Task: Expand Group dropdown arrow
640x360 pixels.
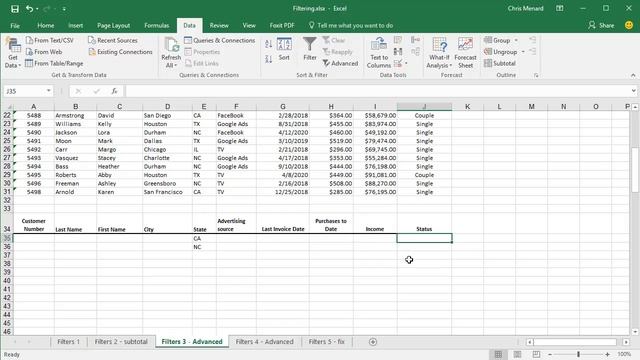Action: (x=516, y=40)
